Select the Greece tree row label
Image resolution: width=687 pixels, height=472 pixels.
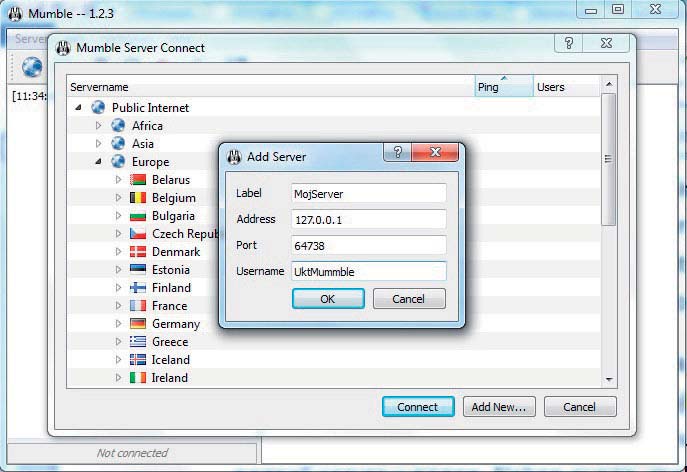[x=170, y=341]
